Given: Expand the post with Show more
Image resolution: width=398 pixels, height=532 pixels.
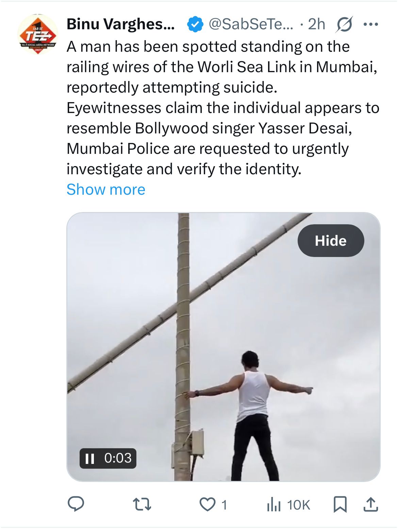Looking at the screenshot, I should point(106,190).
